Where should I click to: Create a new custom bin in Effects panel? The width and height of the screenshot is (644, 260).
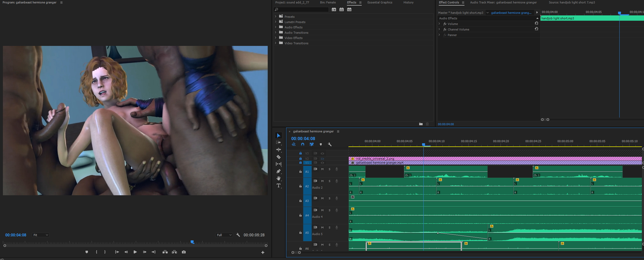[x=421, y=124]
